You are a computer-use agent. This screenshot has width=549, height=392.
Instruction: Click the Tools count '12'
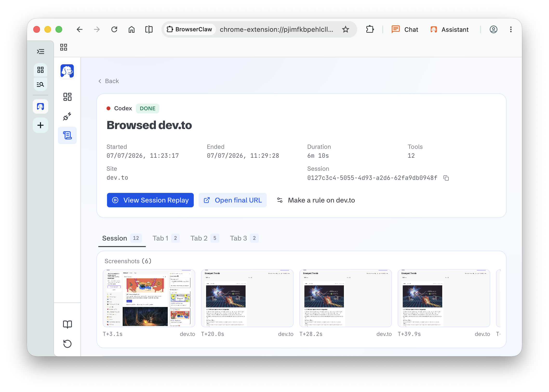coord(411,156)
